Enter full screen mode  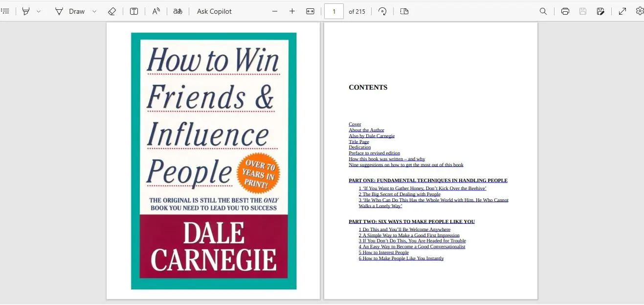click(x=622, y=11)
